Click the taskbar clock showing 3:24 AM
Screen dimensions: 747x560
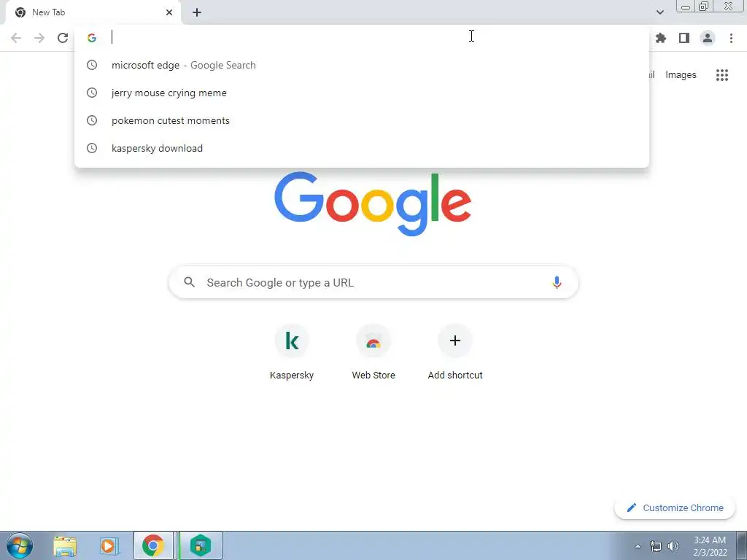710,546
